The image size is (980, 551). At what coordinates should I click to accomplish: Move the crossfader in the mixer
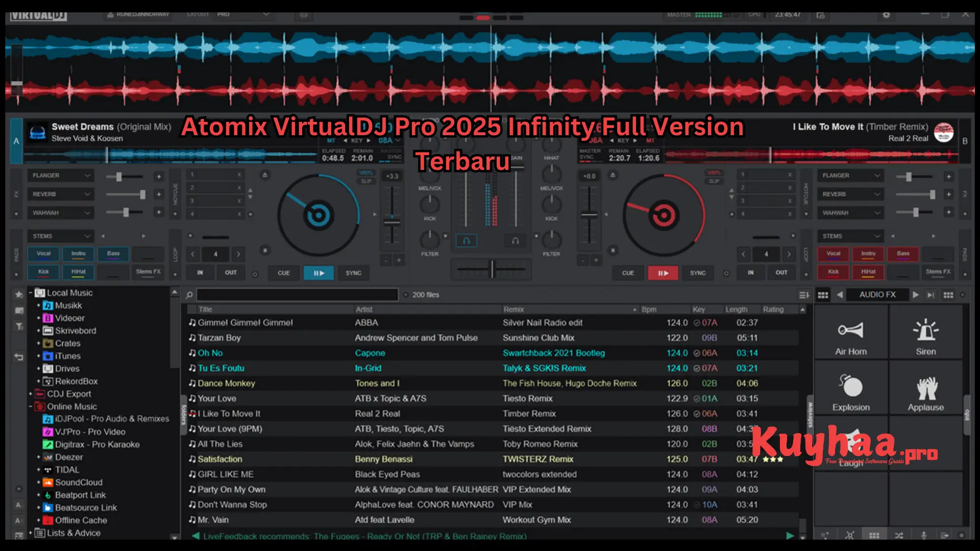coord(492,269)
